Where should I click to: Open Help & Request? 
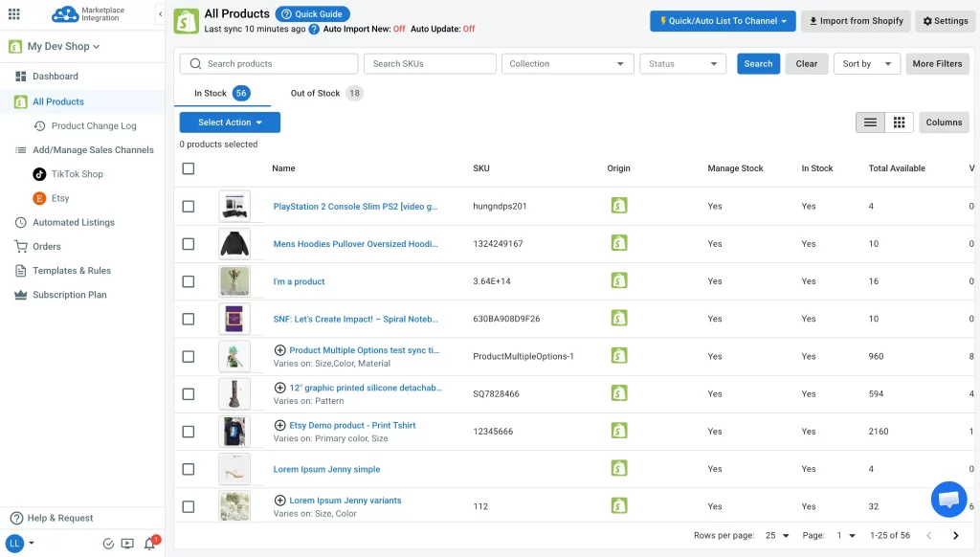[x=52, y=518]
